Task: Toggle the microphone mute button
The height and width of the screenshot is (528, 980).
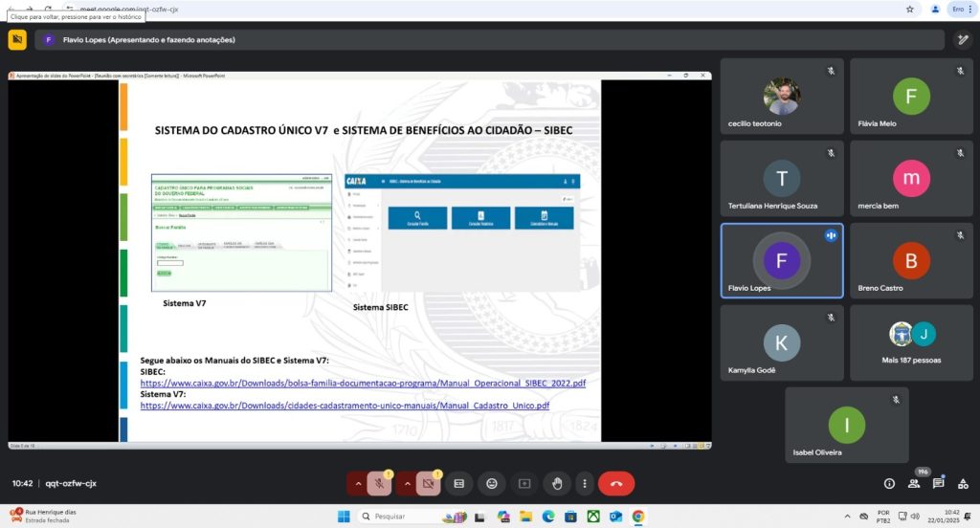Action: point(380,484)
